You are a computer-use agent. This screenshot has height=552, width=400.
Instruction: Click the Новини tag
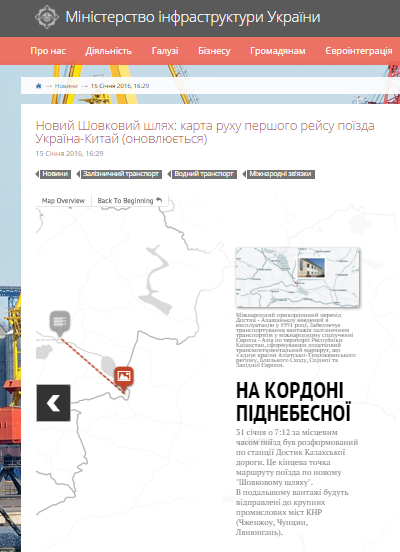pos(54,174)
